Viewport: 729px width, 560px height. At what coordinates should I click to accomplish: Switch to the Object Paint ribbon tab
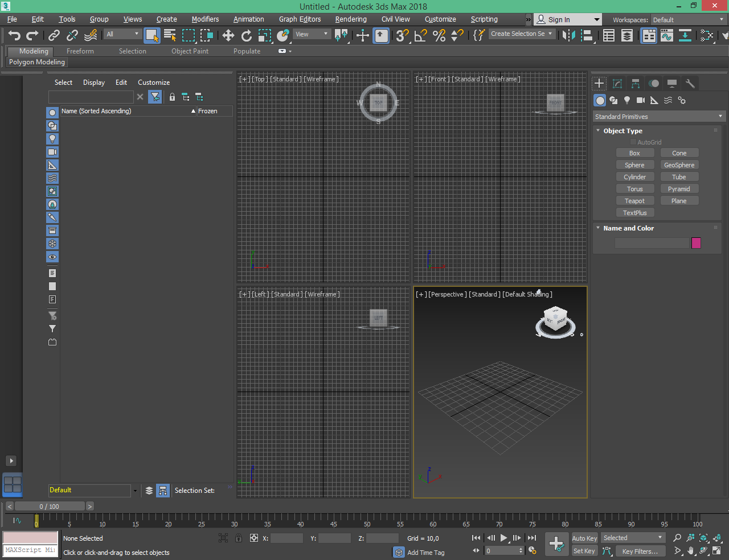coord(190,51)
